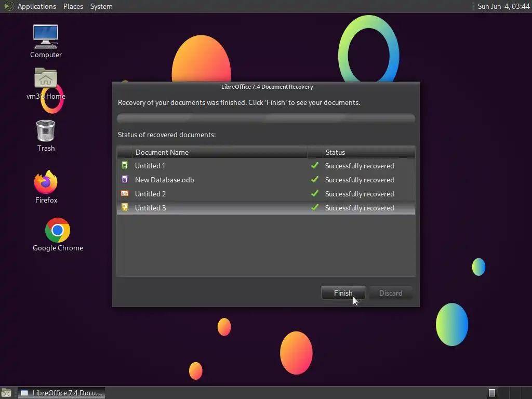This screenshot has height=399, width=532.
Task: Open the Applications menu
Action: pos(37,6)
